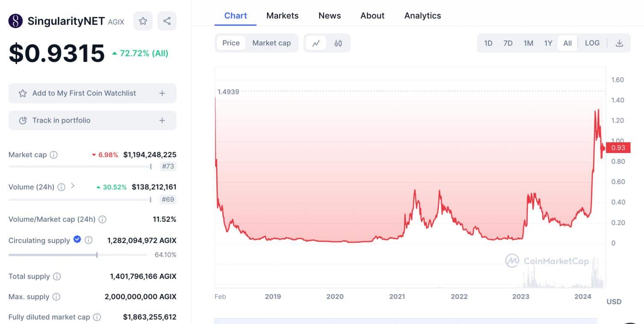
Task: Open the News tab
Action: pyautogui.click(x=330, y=16)
